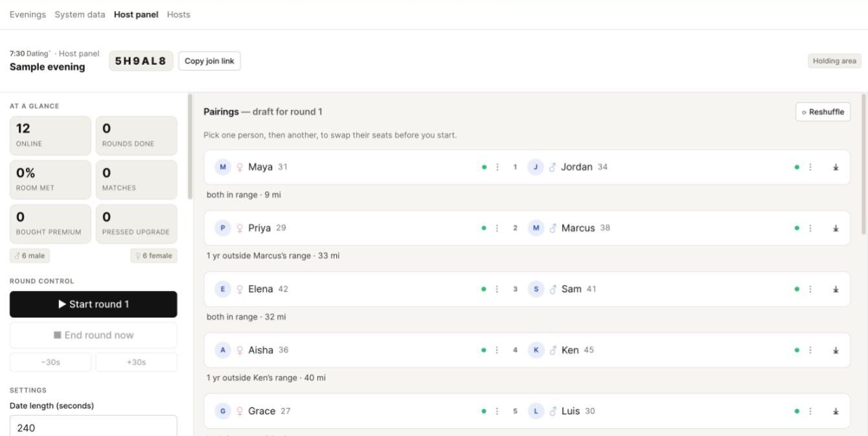This screenshot has width=868, height=436.
Task: Open the System data tab
Action: pyautogui.click(x=80, y=14)
